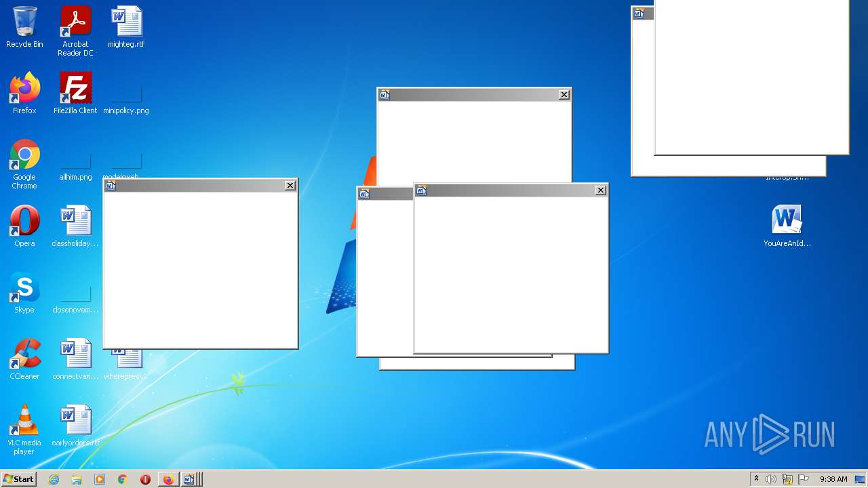Click Word icon in front center window title bar
The image size is (868, 488).
point(421,190)
